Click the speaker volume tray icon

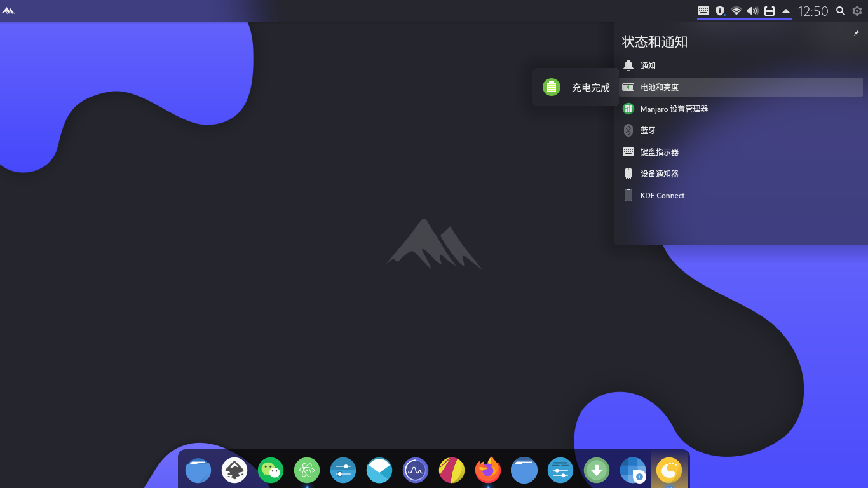[753, 11]
